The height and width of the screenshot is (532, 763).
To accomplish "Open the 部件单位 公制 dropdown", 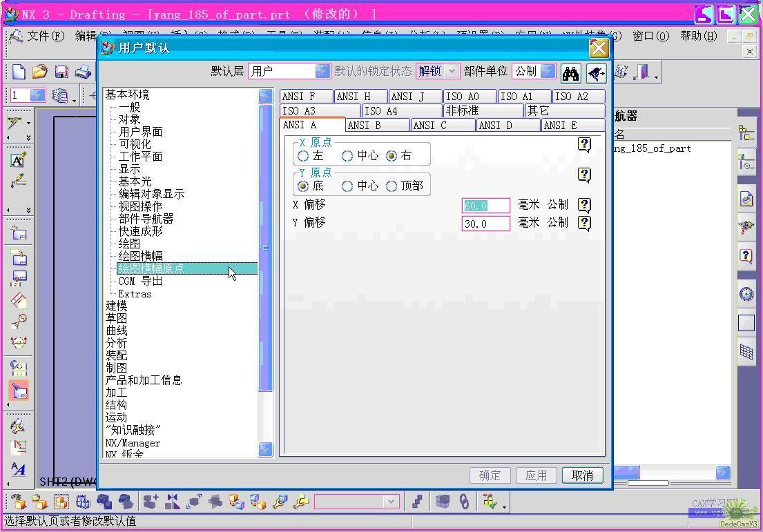I will pyautogui.click(x=548, y=71).
